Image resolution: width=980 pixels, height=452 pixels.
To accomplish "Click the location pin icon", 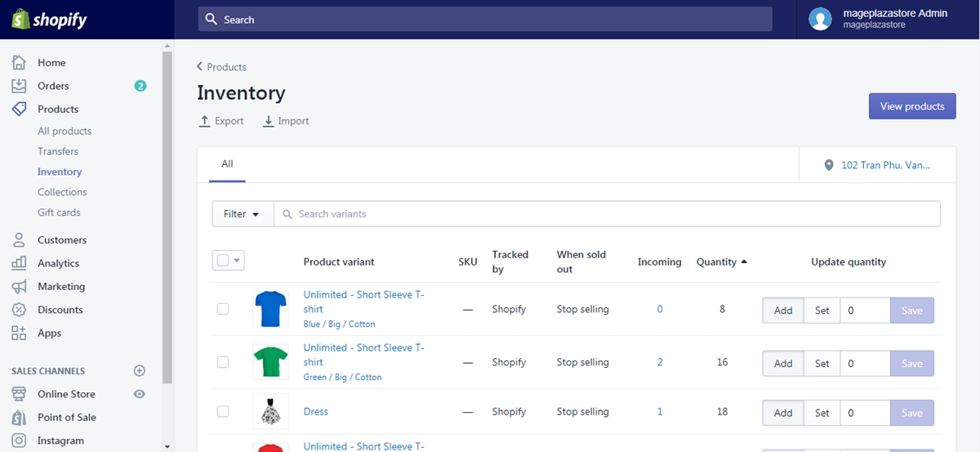I will coord(829,165).
